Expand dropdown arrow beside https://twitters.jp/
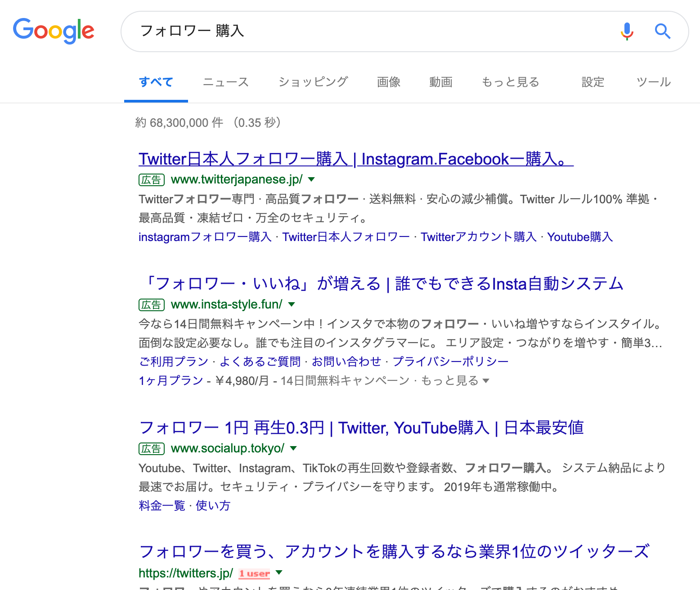Screen dimensions: 700x590 point(279,572)
